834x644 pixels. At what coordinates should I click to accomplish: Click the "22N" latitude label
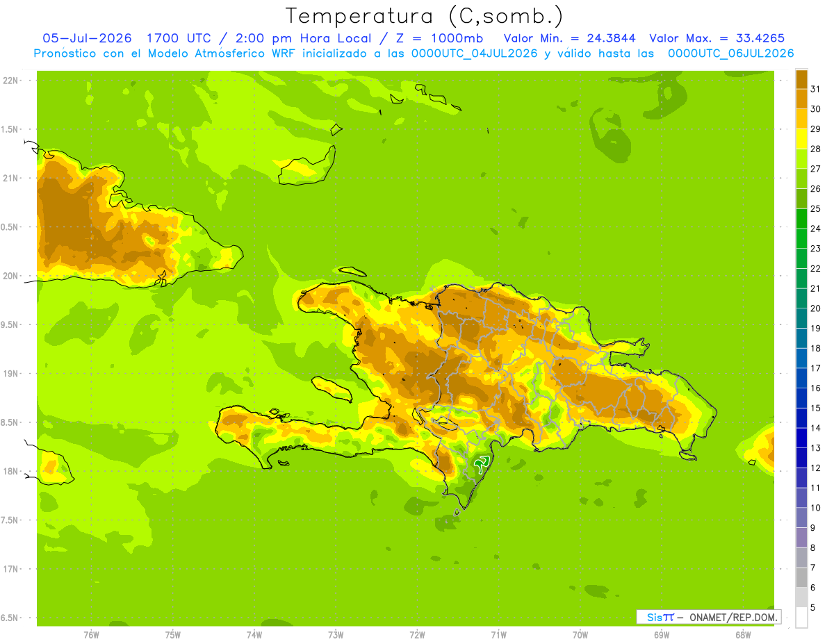pyautogui.click(x=10, y=81)
